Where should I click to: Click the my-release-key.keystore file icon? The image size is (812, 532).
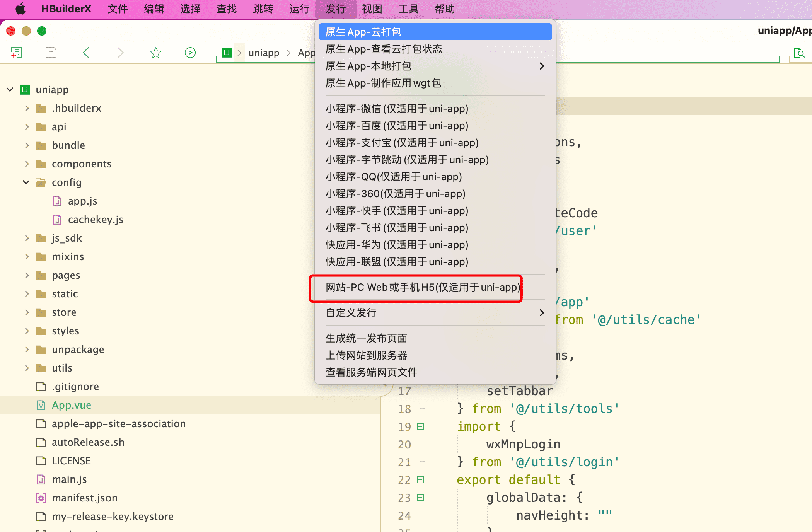pyautogui.click(x=41, y=517)
